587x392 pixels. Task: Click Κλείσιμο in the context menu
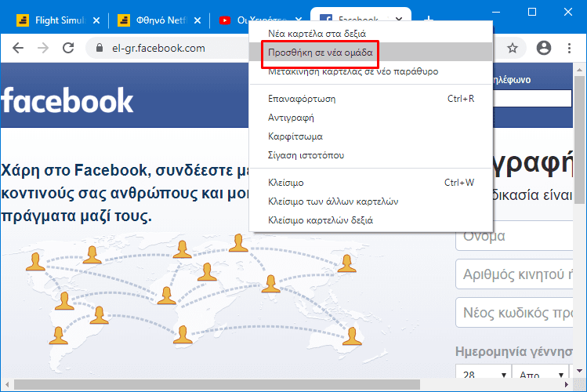(371, 183)
